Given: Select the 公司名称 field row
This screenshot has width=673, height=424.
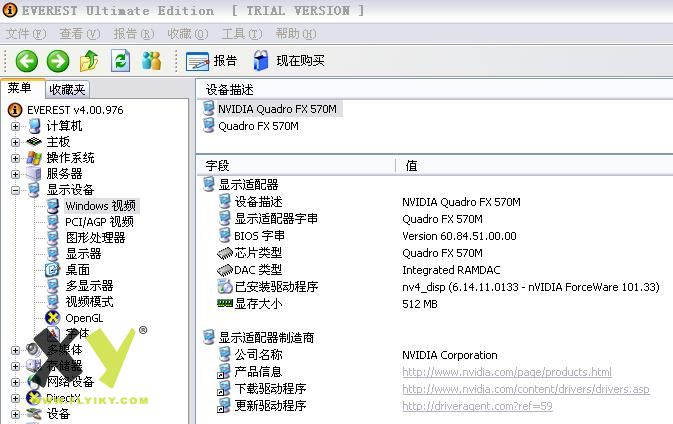Looking at the screenshot, I should pyautogui.click(x=258, y=355).
